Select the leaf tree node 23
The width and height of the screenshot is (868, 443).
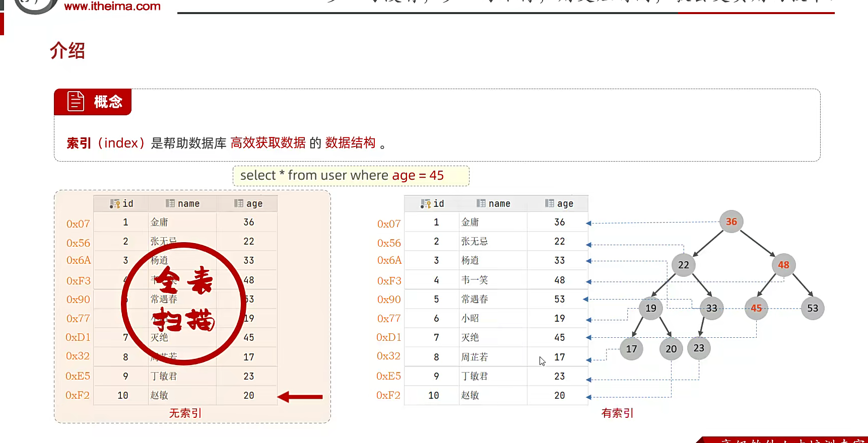(699, 348)
